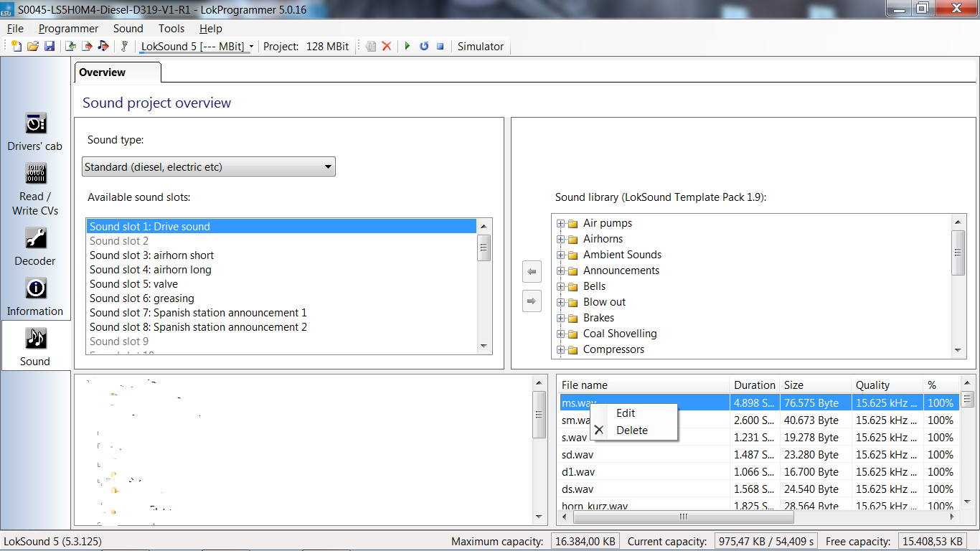Image resolution: width=980 pixels, height=551 pixels.
Task: Click the right arrow transfer button
Action: coord(532,301)
